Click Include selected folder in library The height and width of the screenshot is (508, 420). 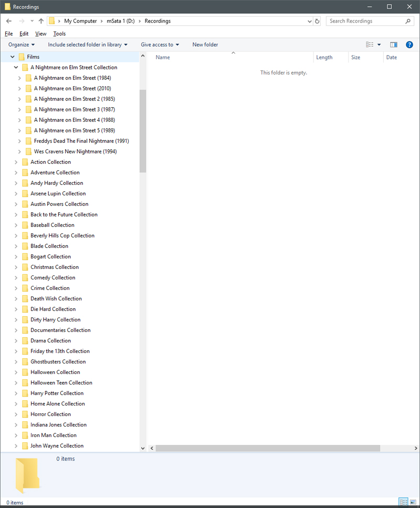pos(88,45)
